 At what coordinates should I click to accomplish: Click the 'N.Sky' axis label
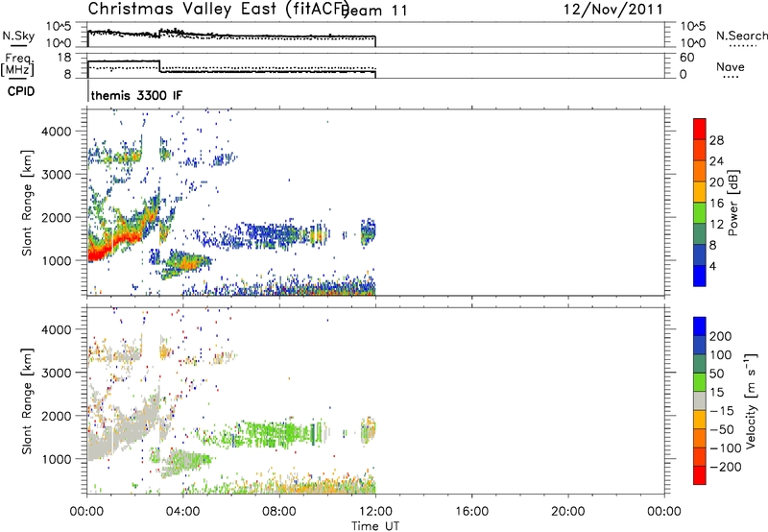18,36
